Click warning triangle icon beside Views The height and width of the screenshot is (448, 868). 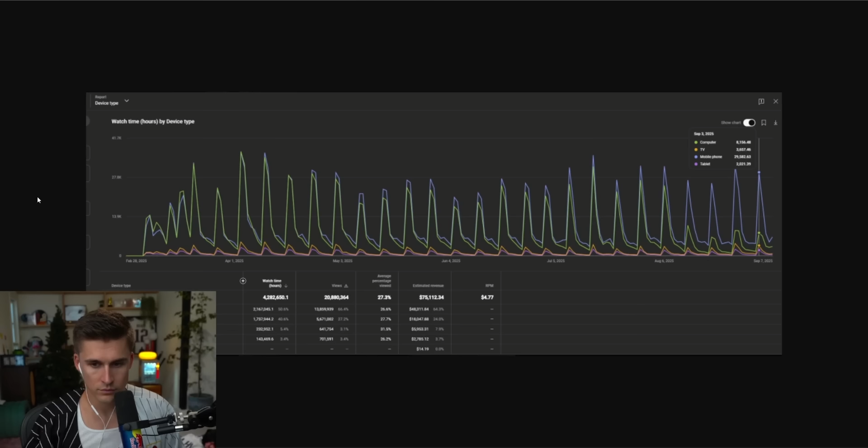(x=346, y=286)
